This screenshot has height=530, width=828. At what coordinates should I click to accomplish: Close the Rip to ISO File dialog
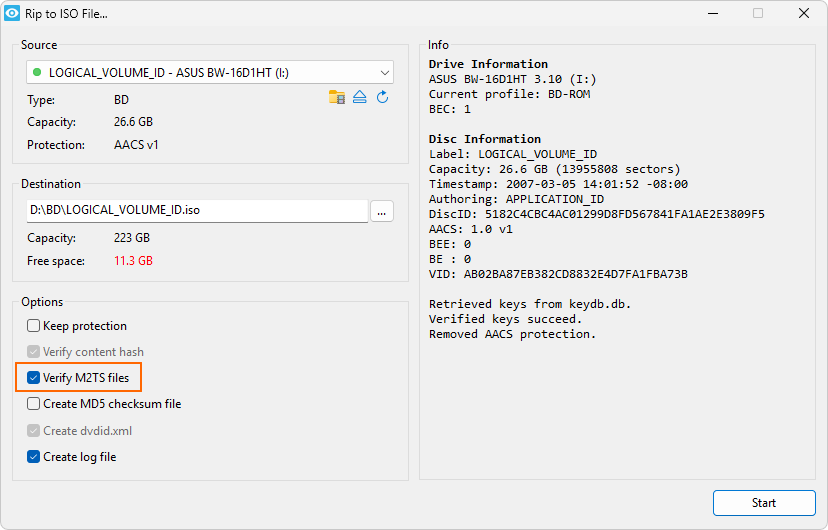(804, 13)
